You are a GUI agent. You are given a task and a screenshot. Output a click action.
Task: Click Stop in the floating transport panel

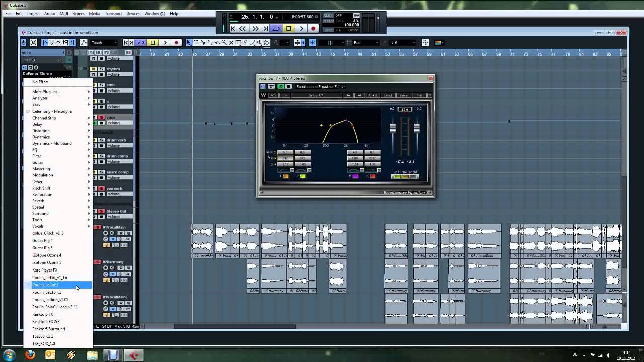[288, 29]
